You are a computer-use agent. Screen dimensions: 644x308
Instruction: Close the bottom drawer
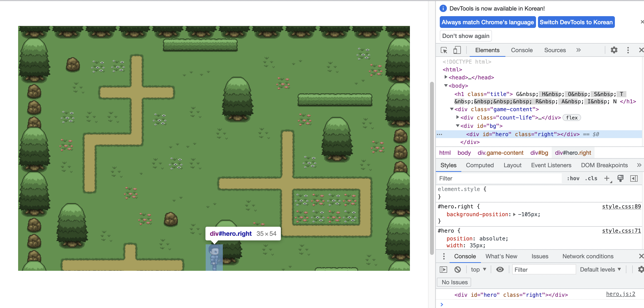tap(641, 256)
